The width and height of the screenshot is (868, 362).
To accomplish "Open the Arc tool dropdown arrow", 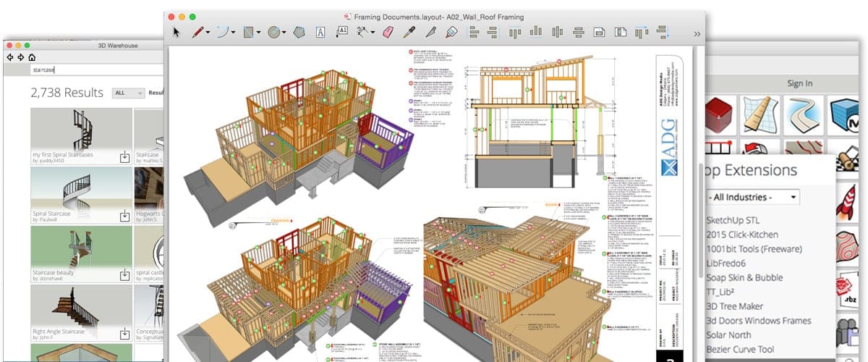I will coord(233,33).
